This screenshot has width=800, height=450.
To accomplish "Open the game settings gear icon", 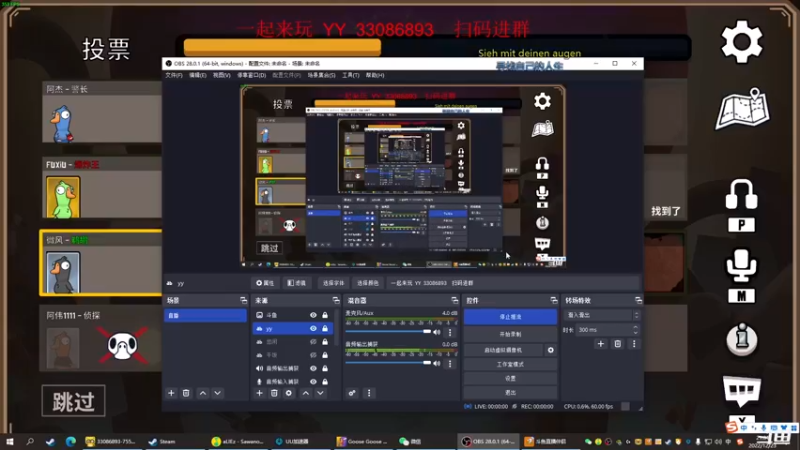I will (x=741, y=42).
